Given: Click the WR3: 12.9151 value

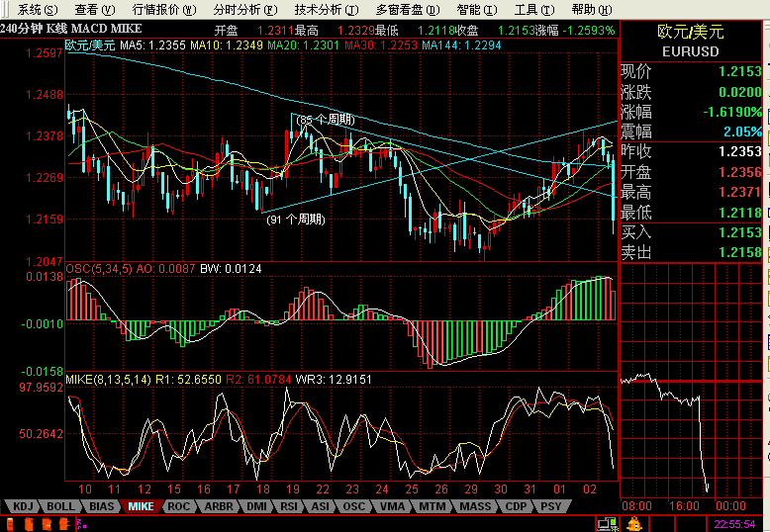Looking at the screenshot, I should coord(334,380).
